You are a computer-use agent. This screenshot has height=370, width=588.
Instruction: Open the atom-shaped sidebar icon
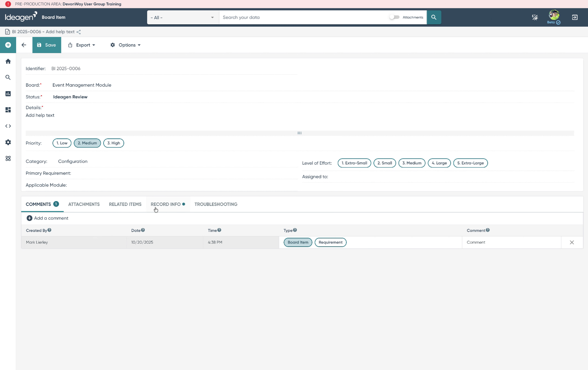(8, 159)
